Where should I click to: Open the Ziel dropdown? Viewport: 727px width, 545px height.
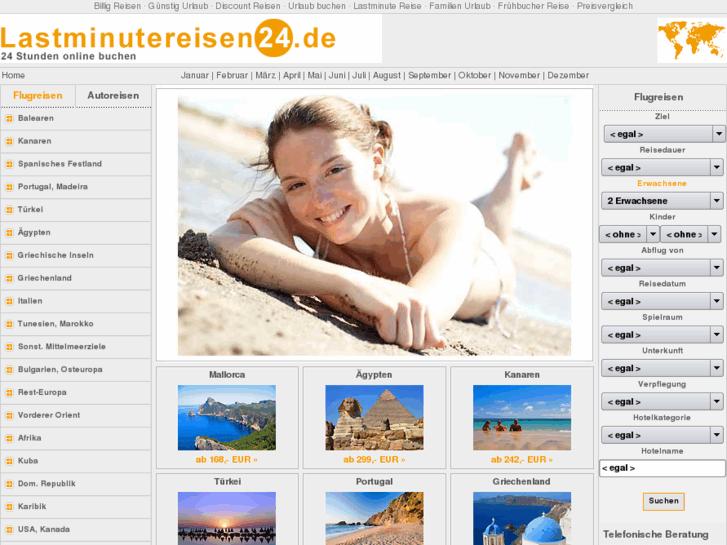click(664, 134)
